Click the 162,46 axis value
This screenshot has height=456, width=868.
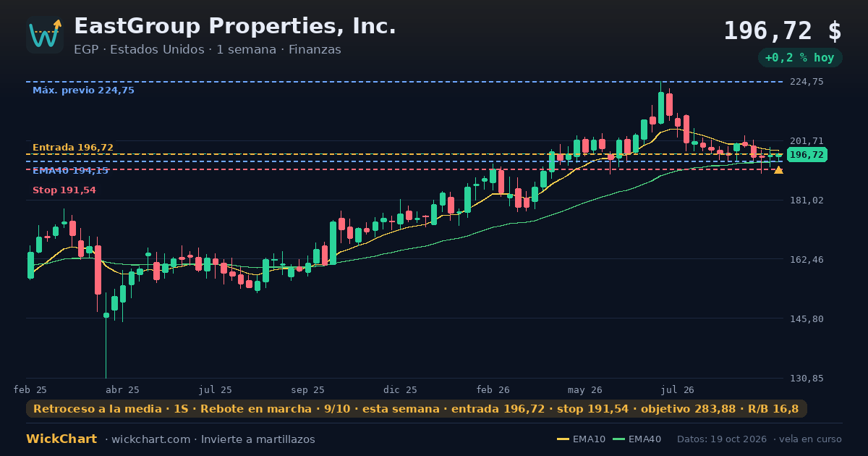tap(807, 260)
